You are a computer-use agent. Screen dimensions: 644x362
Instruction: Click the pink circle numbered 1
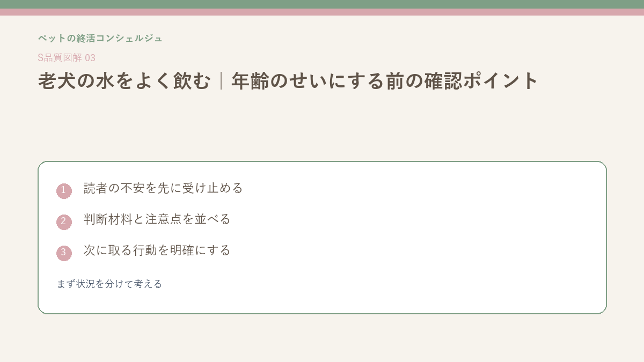pos(64,191)
